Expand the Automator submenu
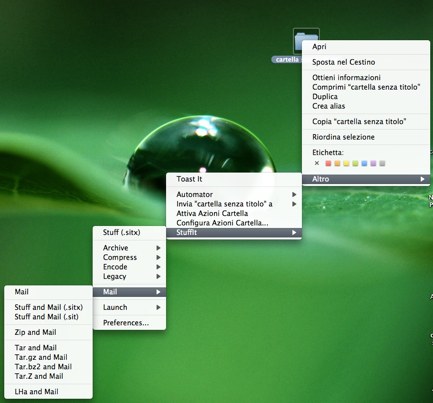Image resolution: width=433 pixels, height=403 pixels. click(234, 194)
